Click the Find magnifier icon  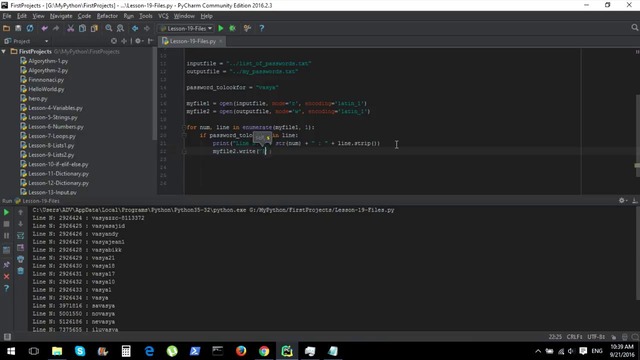point(109,28)
